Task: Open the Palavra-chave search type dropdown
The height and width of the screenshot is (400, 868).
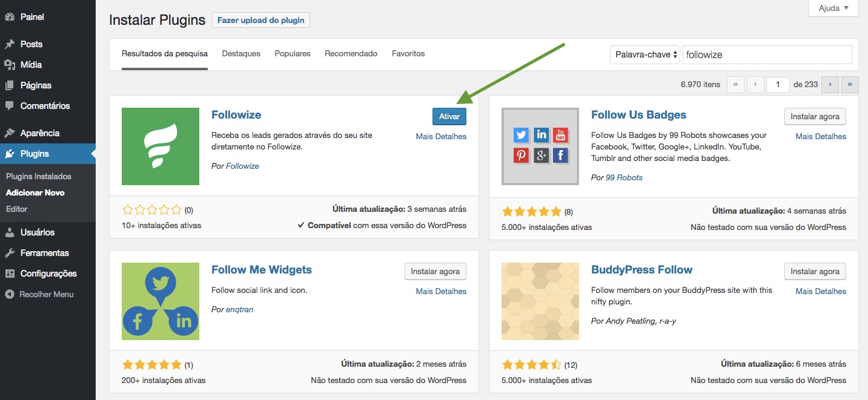Action: tap(645, 54)
